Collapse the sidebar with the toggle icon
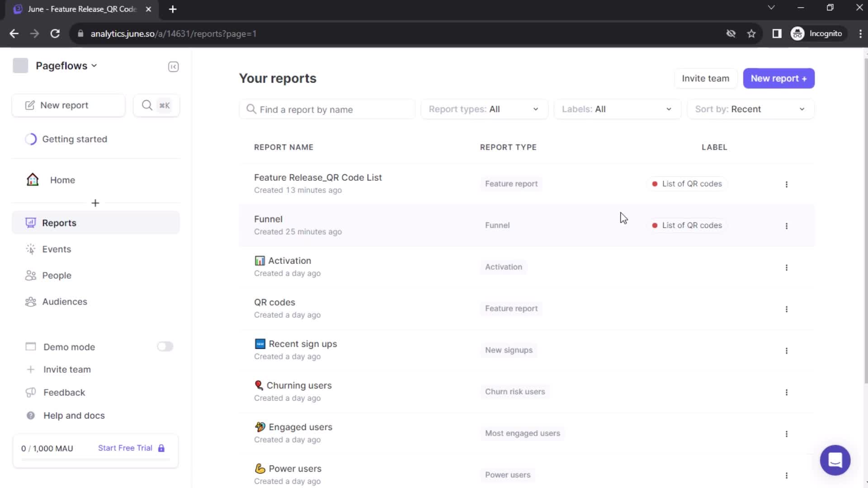The height and width of the screenshot is (488, 868). (x=173, y=67)
